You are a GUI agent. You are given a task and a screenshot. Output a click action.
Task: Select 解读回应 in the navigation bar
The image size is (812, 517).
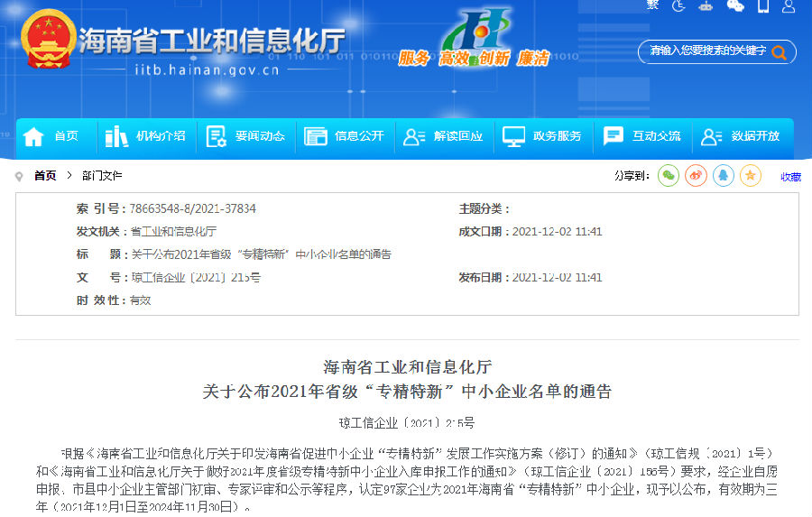point(445,136)
